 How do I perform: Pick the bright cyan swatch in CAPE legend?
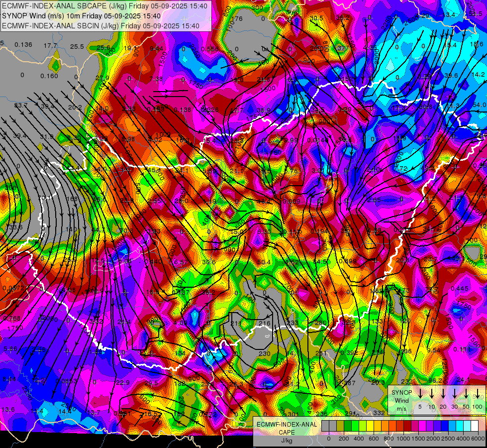pos(459,426)
